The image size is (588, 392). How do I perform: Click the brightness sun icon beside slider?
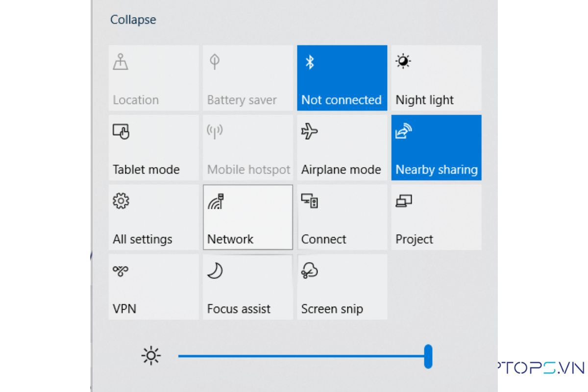(151, 356)
